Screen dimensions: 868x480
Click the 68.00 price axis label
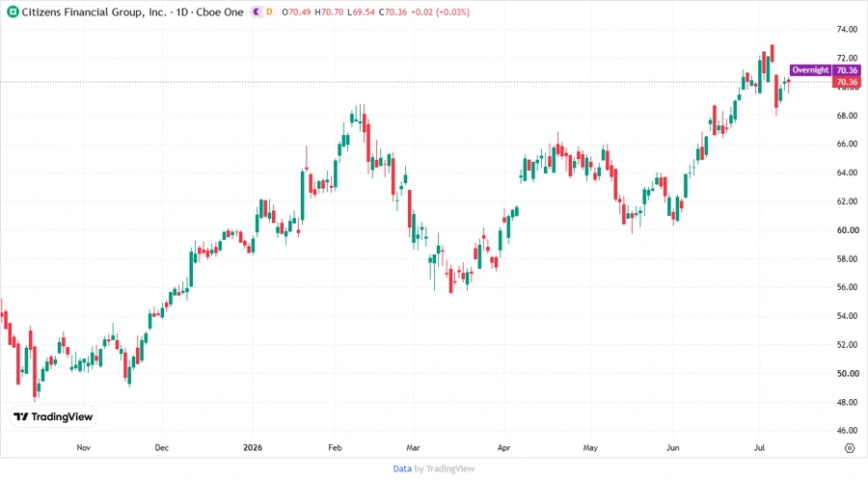847,116
